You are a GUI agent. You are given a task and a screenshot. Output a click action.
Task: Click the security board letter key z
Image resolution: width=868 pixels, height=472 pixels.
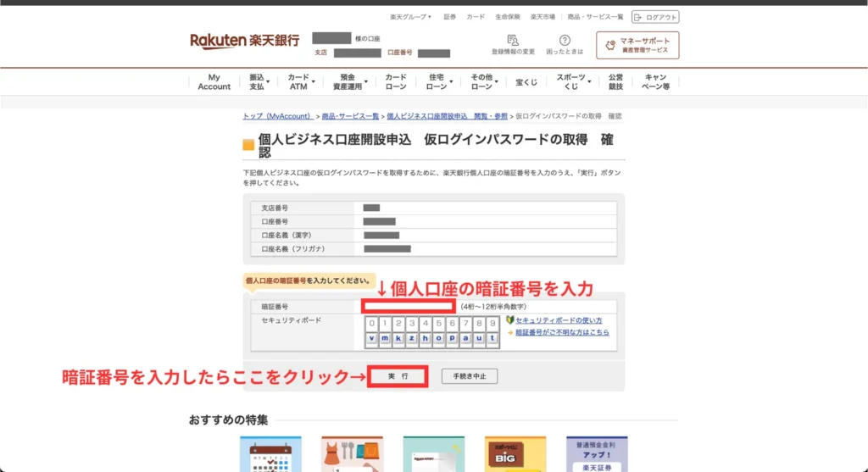tap(412, 339)
